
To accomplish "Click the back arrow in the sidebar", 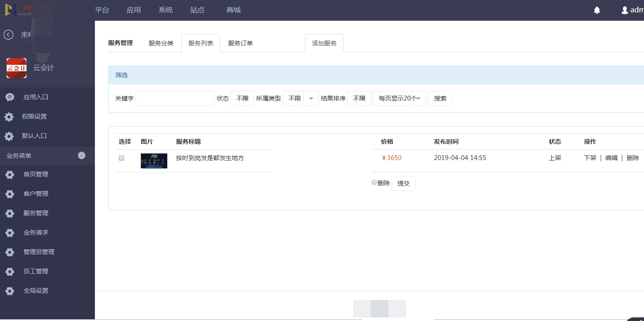I will tap(8, 34).
